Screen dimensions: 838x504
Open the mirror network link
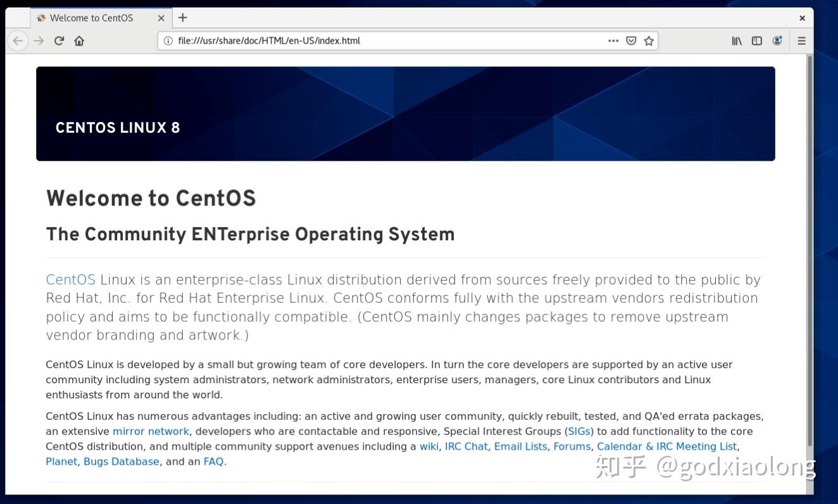(151, 431)
